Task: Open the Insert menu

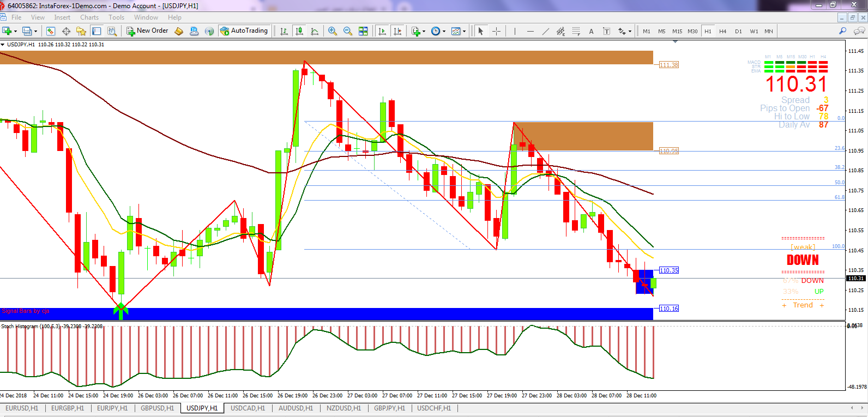Action: (62, 17)
